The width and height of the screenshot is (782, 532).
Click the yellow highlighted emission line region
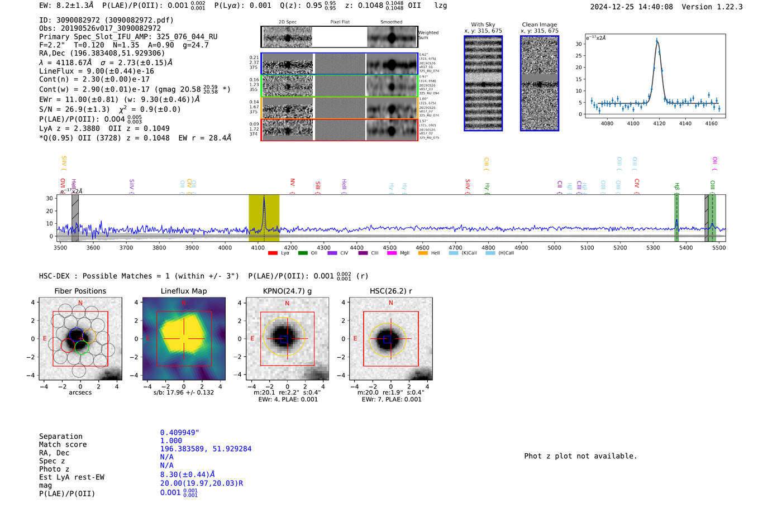click(264, 218)
